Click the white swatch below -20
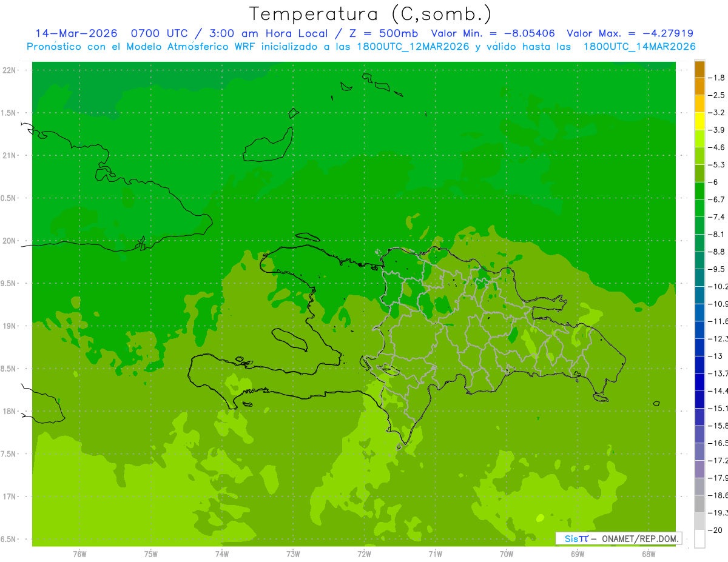The image size is (728, 562). point(699,539)
